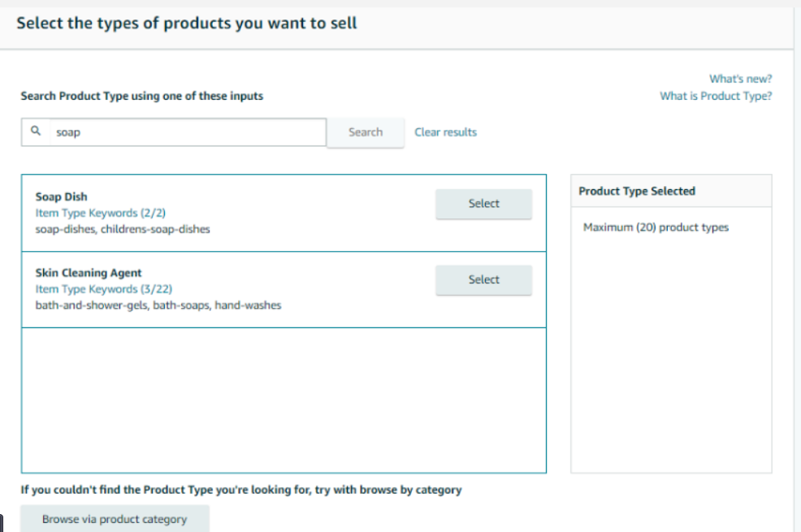Click the page heading about product types
This screenshot has width=801, height=532.
click(187, 23)
